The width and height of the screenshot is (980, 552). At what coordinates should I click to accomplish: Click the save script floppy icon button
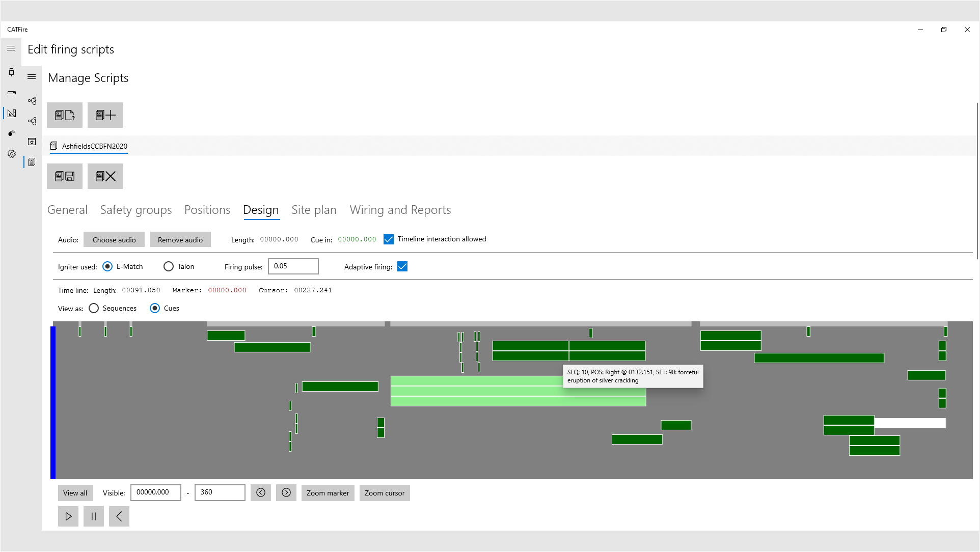click(x=65, y=176)
